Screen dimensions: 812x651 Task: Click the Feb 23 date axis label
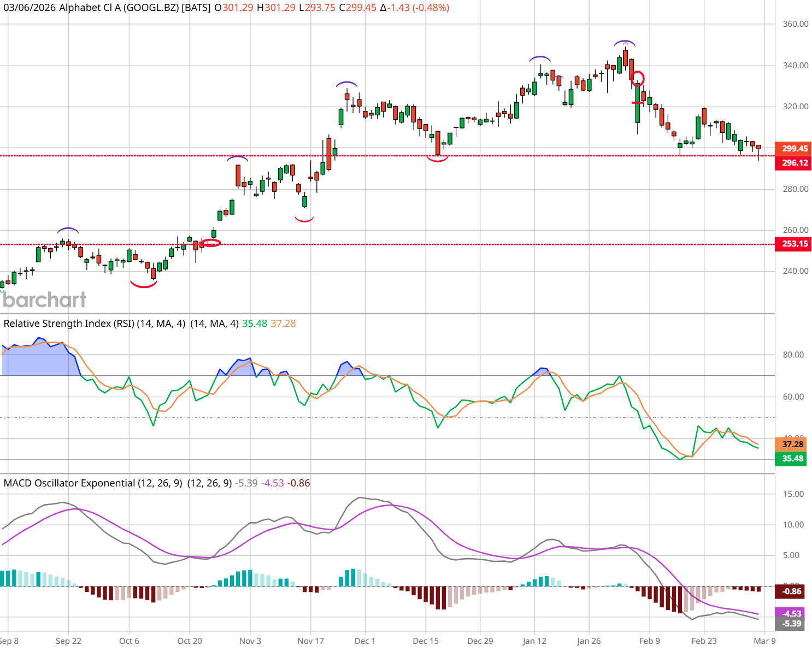click(x=704, y=641)
